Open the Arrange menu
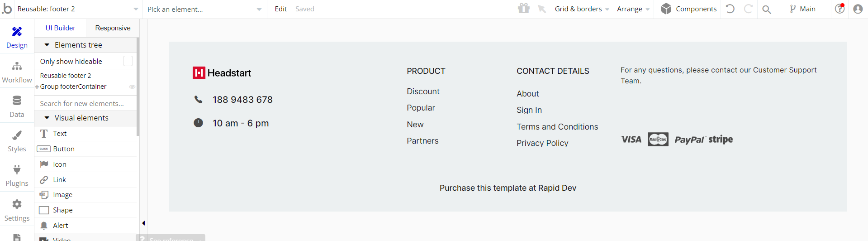The width and height of the screenshot is (868, 241). 633,9
